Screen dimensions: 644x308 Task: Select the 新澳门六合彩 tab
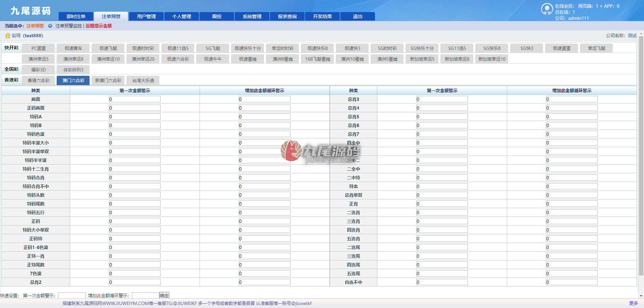pyautogui.click(x=108, y=80)
